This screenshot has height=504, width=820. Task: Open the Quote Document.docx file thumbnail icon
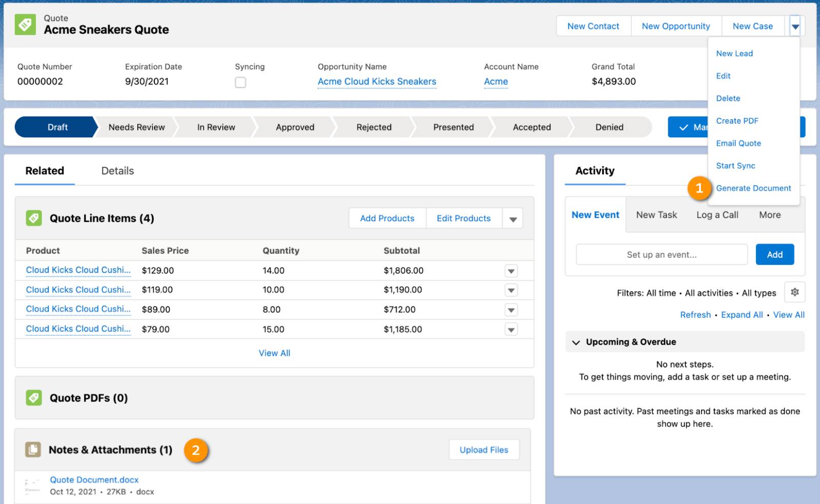[x=33, y=486]
